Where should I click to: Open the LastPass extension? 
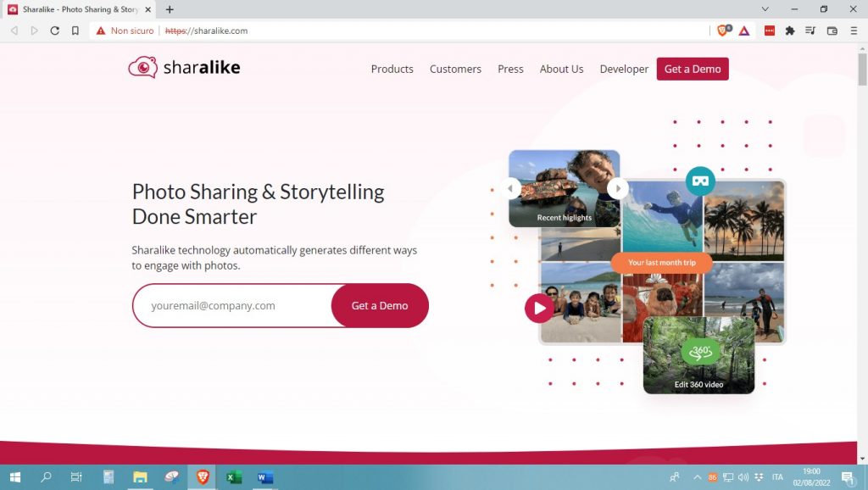click(770, 31)
